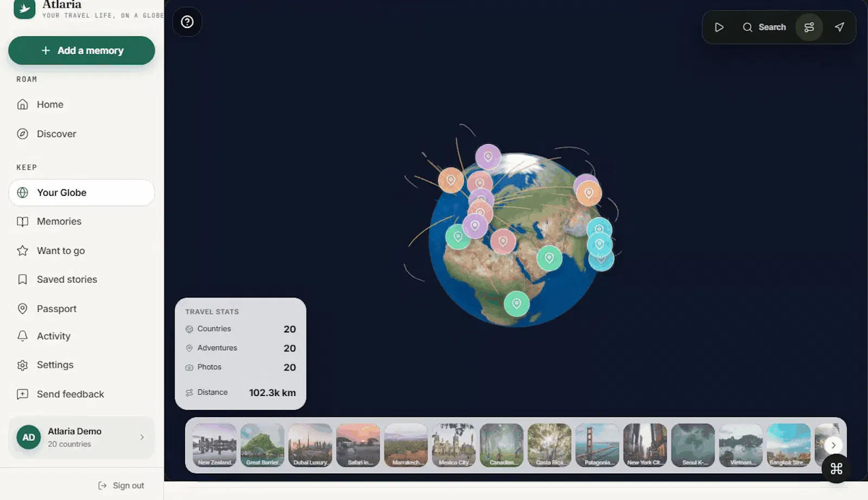Click the Photos row in Travel Stats
868x500 pixels.
coord(240,367)
